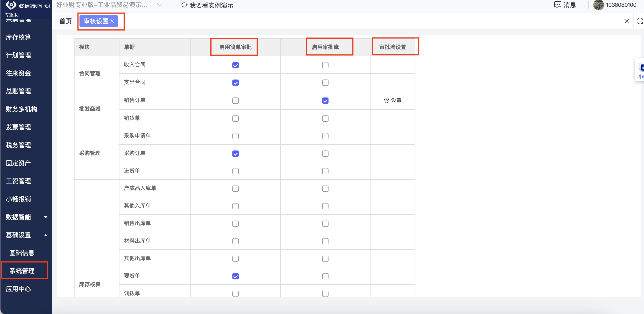Enable approval flow for 支出合同

coord(325,83)
